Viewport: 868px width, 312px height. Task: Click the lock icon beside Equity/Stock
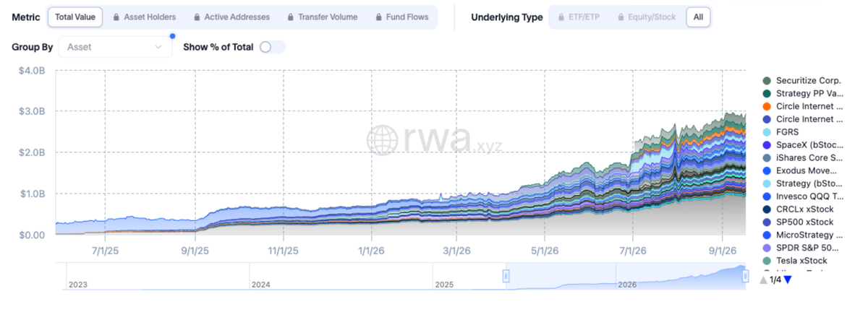click(x=621, y=17)
